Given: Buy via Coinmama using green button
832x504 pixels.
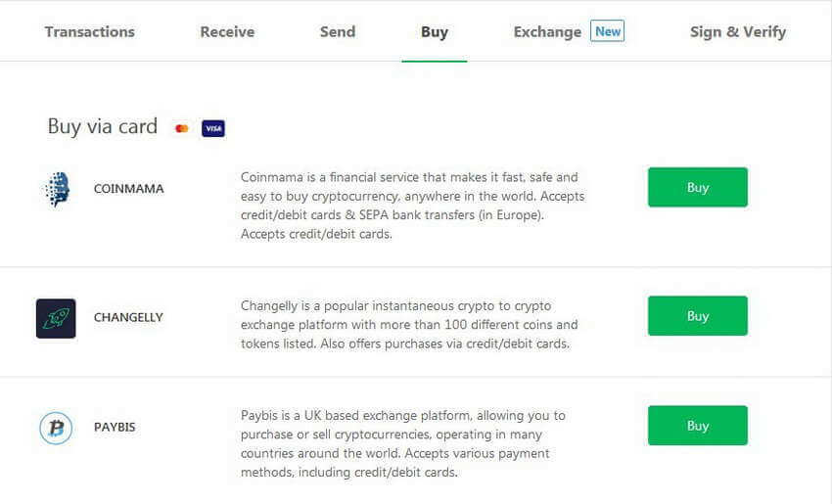Looking at the screenshot, I should pos(698,187).
